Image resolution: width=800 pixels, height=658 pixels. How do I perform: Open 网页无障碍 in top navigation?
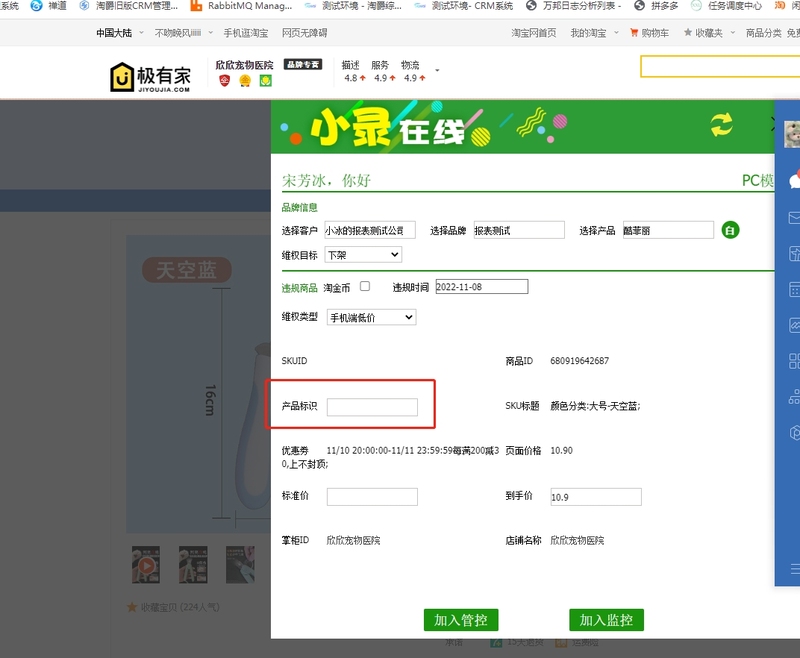click(305, 33)
